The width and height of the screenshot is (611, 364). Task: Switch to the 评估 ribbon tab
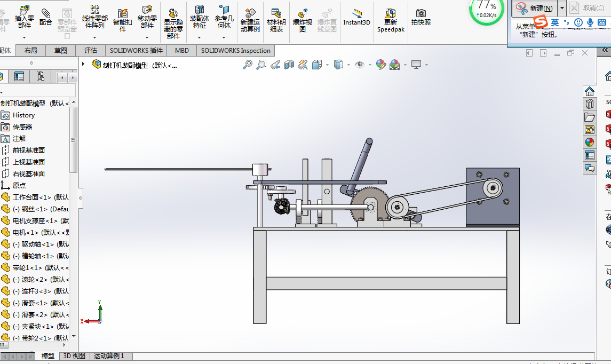click(x=91, y=51)
